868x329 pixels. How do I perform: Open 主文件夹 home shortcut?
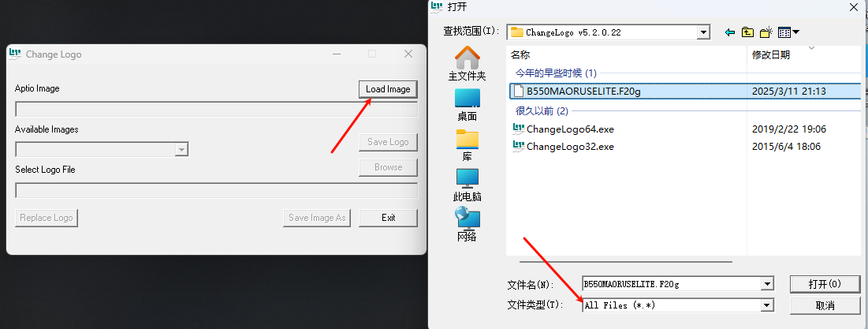[x=467, y=64]
